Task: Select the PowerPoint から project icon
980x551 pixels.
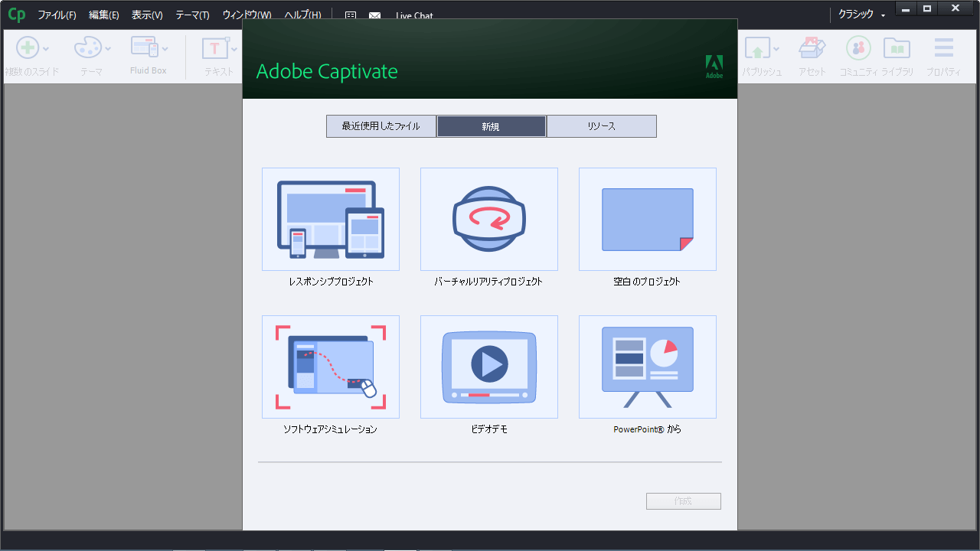Action: point(647,367)
